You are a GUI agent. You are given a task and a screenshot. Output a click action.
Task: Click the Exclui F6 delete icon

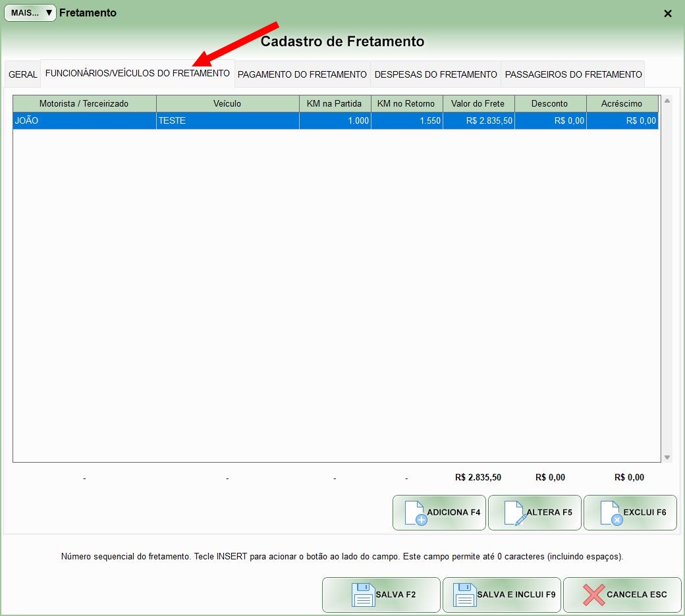click(x=610, y=513)
